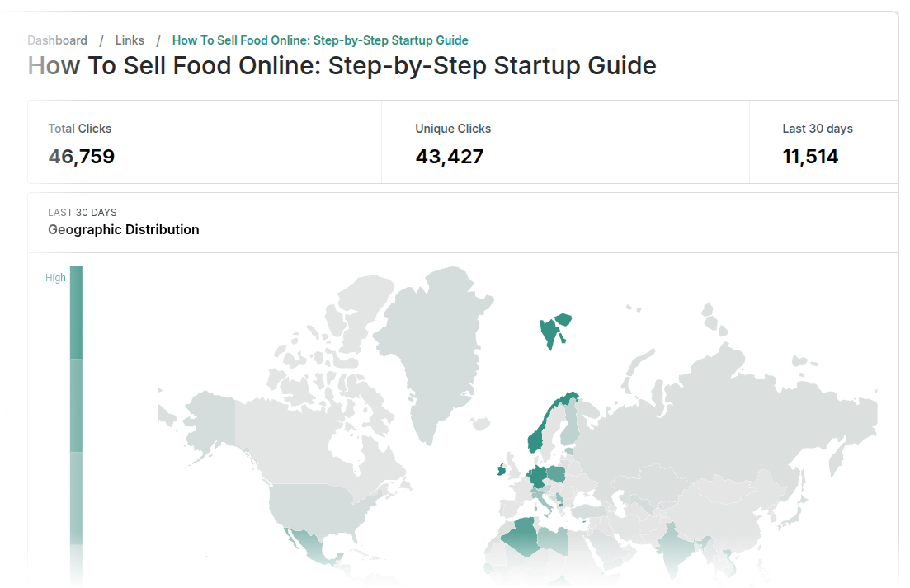Click the Svalbard islands on the map
This screenshot has width=910, height=588.
tap(549, 332)
